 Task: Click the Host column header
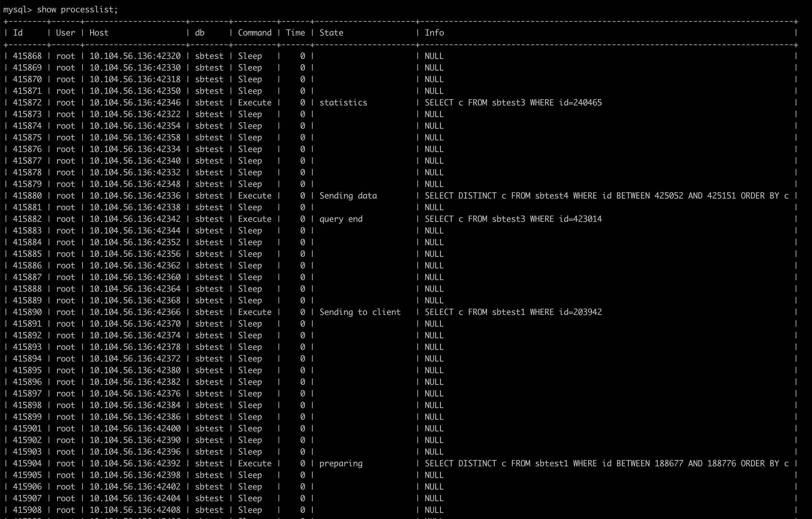tap(99, 33)
